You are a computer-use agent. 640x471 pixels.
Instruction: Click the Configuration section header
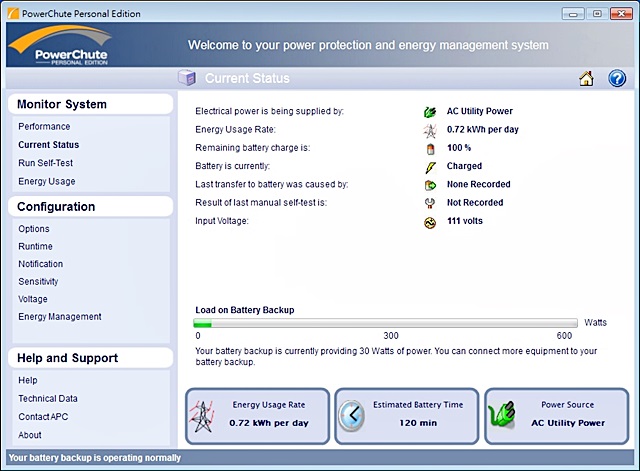pyautogui.click(x=90, y=207)
